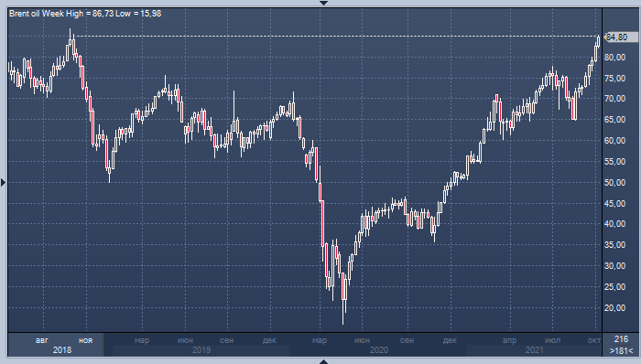This screenshot has height=364, width=641.
Task: Jump to the 2021 year label
Action: pyautogui.click(x=534, y=350)
